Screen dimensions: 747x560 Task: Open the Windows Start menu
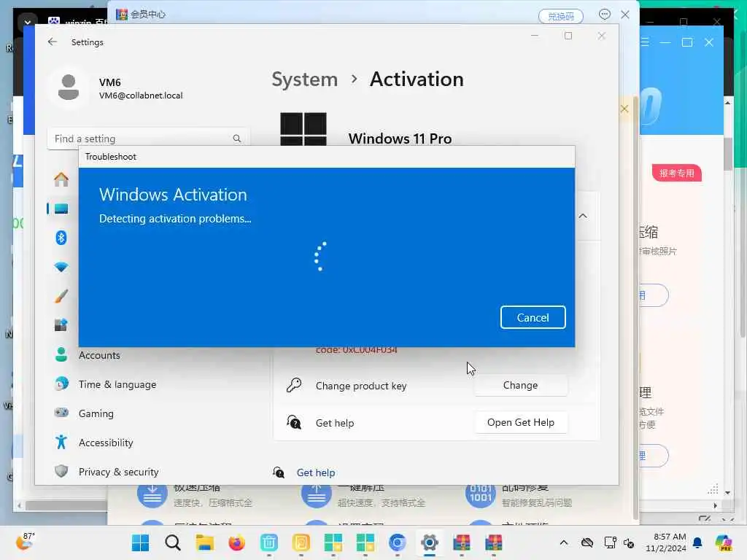[140, 542]
